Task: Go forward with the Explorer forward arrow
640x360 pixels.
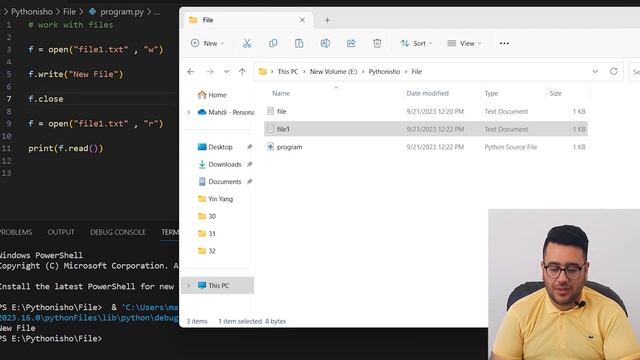Action: click(210, 72)
